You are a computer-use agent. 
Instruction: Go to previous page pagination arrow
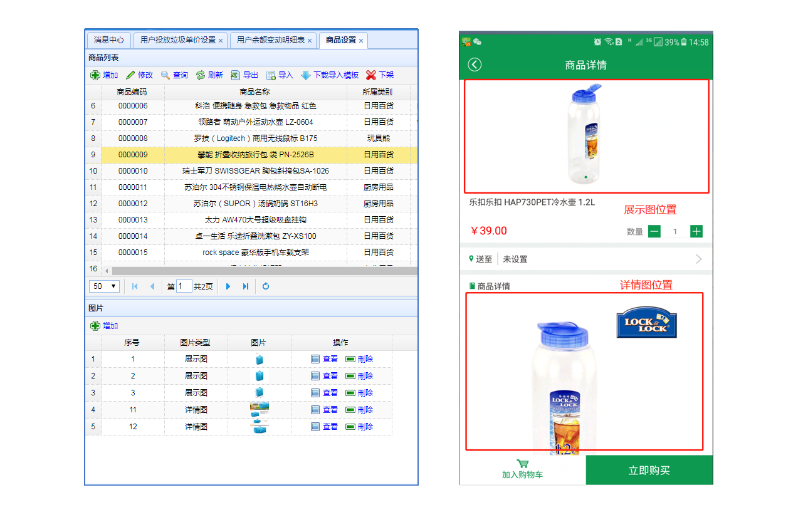[152, 286]
